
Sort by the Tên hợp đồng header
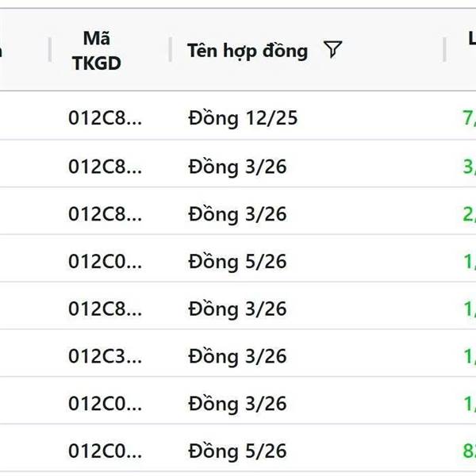click(x=248, y=51)
